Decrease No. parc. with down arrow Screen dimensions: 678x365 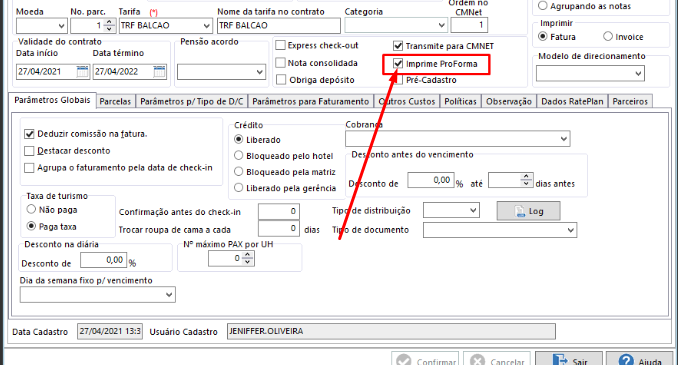(109, 29)
